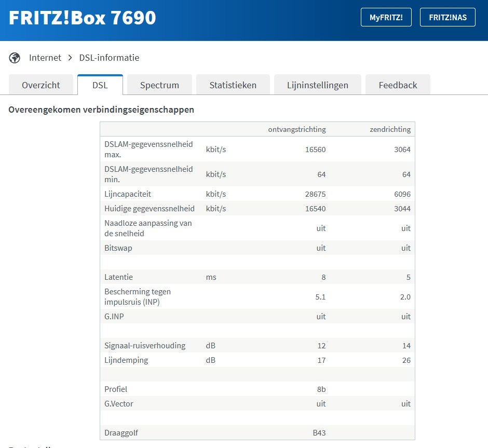
Task: Open the Spectrum tab
Action: point(159,85)
